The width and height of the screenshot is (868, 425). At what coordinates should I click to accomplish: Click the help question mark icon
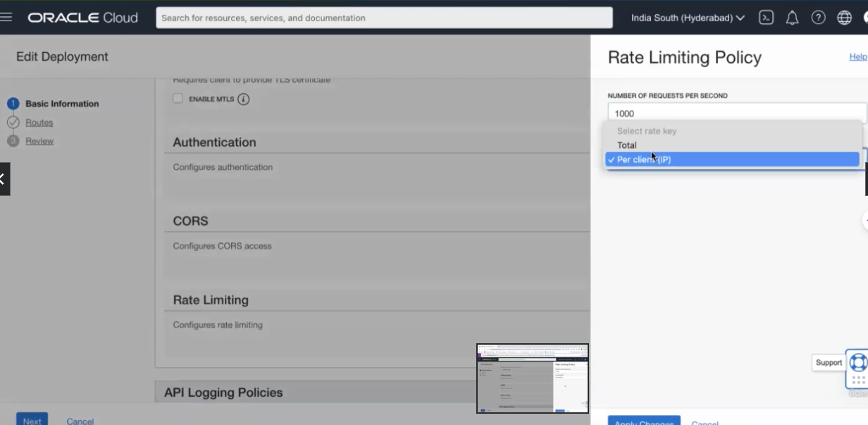click(x=818, y=18)
